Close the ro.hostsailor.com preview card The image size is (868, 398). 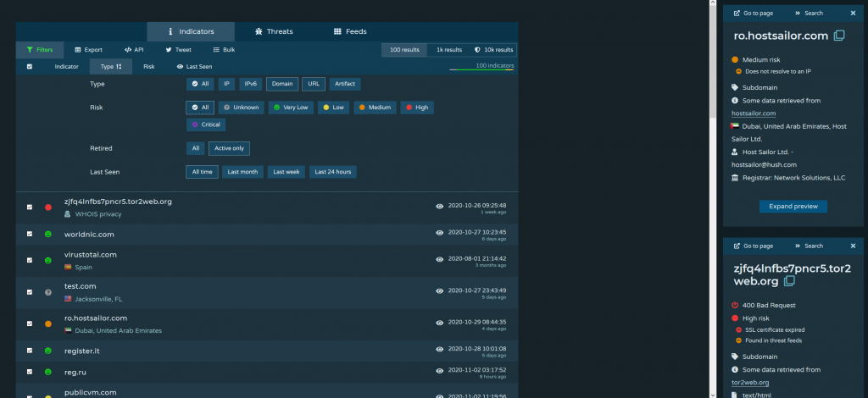[853, 14]
